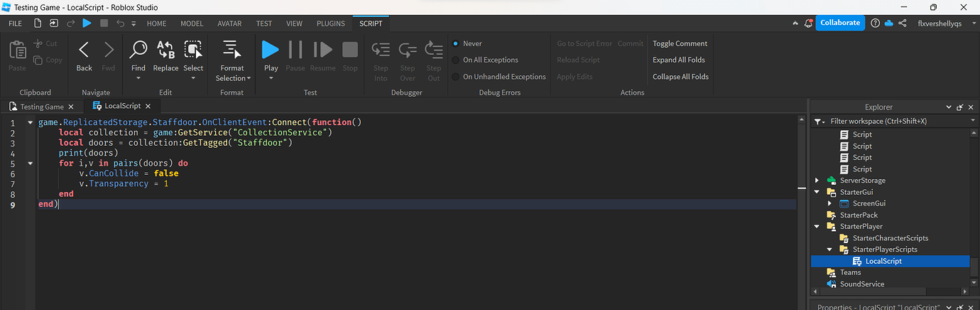Open the Select dropdown arrow

click(x=192, y=77)
